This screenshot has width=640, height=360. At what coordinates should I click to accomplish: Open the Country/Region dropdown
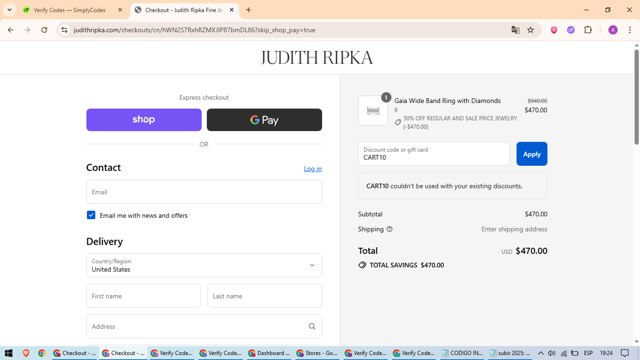204,265
